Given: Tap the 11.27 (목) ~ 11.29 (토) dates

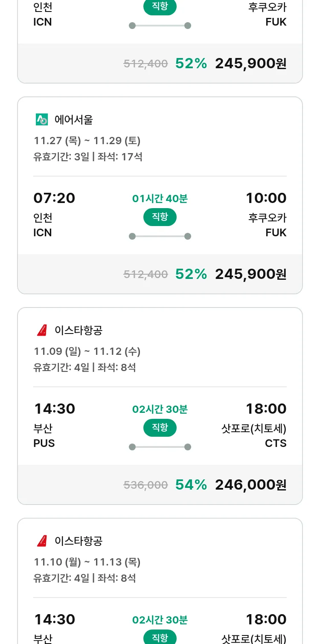Looking at the screenshot, I should point(87,141).
